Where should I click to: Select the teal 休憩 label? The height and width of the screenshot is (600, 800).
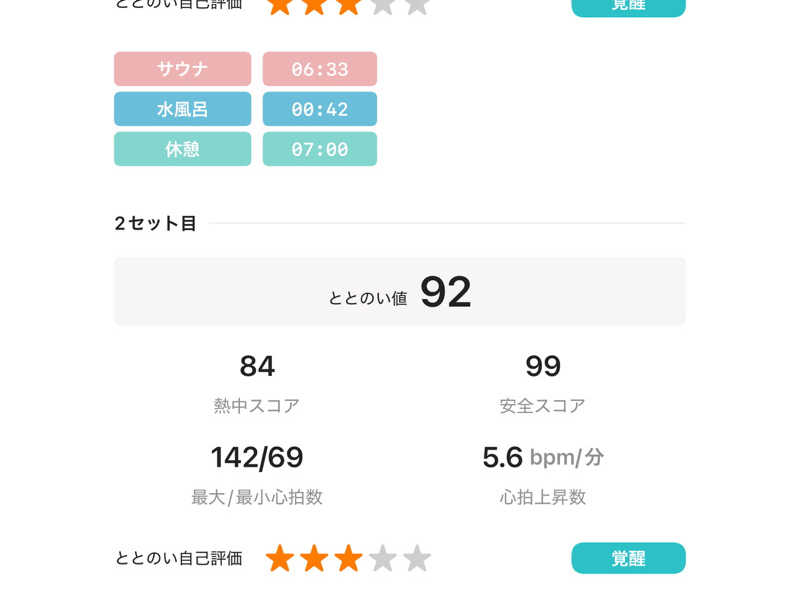pyautogui.click(x=182, y=149)
